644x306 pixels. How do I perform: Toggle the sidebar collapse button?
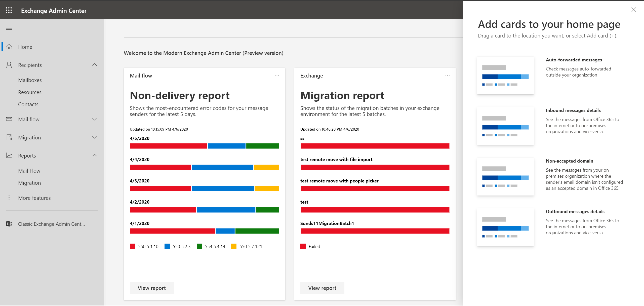(9, 28)
